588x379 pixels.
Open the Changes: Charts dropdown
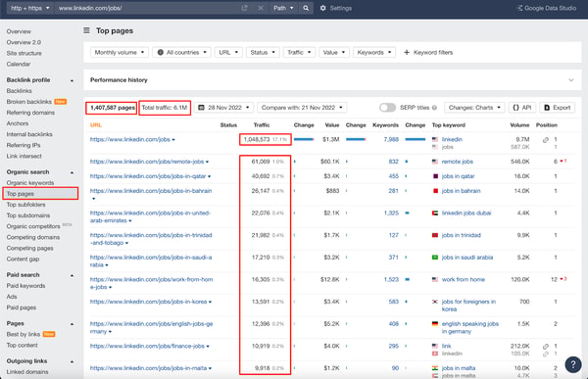point(474,108)
